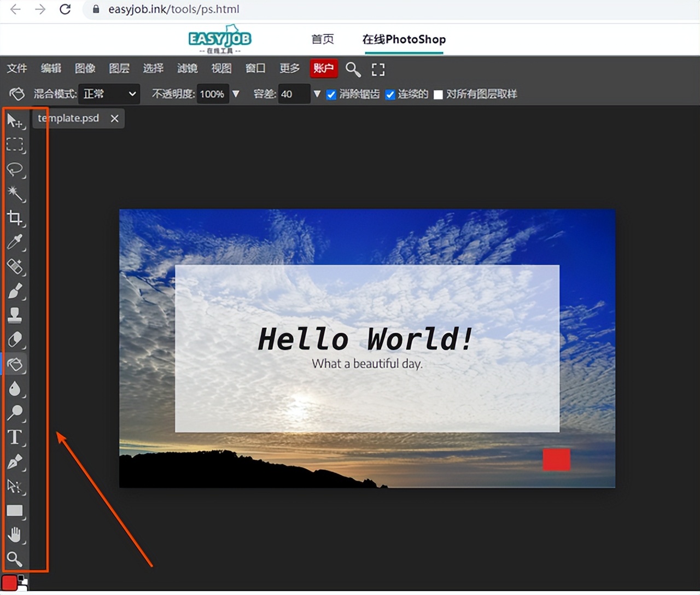Viewport: 700px width, 595px height.
Task: Open the 滤镜 menu
Action: pos(187,68)
